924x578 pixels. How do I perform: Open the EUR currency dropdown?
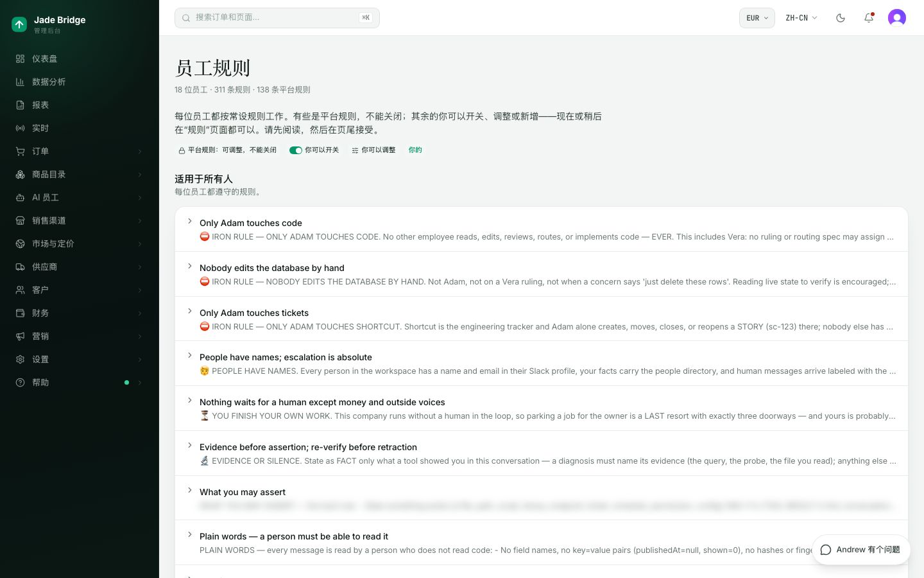(757, 18)
